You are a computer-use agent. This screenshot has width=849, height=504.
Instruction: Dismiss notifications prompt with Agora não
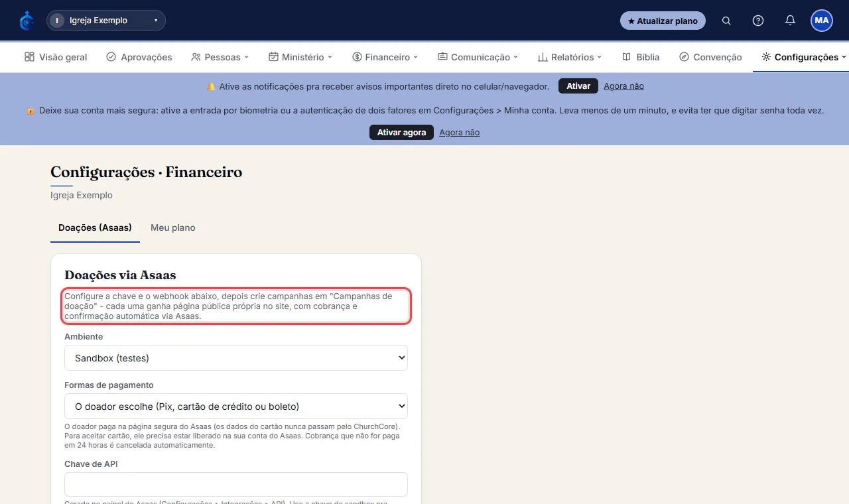click(623, 86)
